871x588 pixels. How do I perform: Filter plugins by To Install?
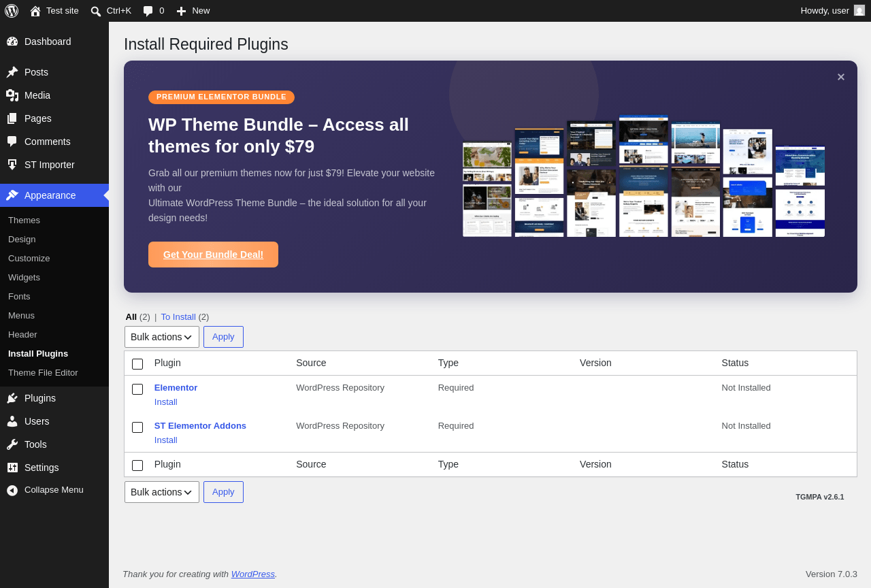coord(178,316)
